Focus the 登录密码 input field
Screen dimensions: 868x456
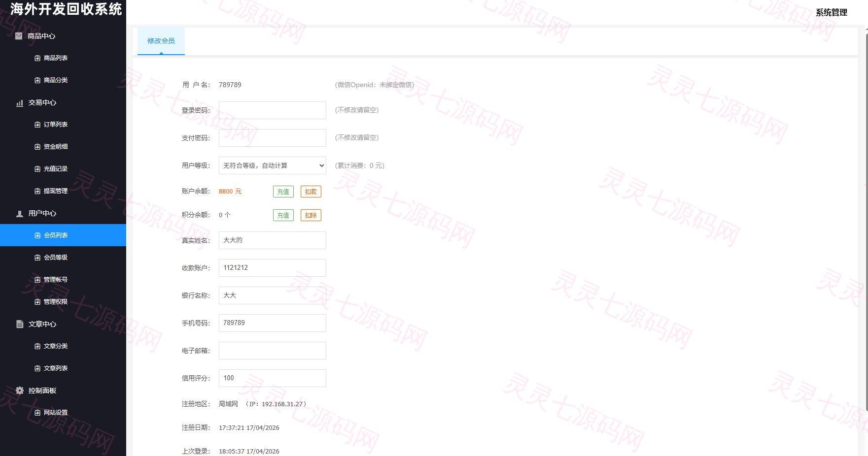[273, 110]
